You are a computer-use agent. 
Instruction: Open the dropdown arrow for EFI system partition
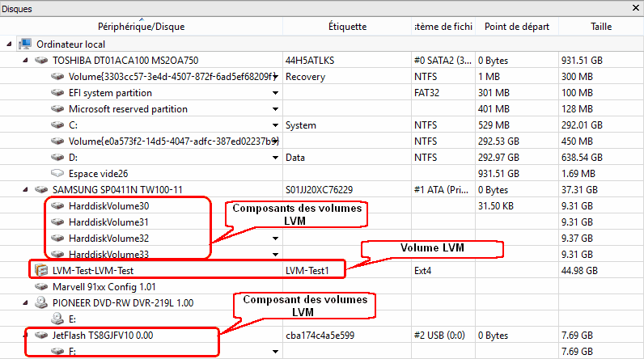(275, 93)
